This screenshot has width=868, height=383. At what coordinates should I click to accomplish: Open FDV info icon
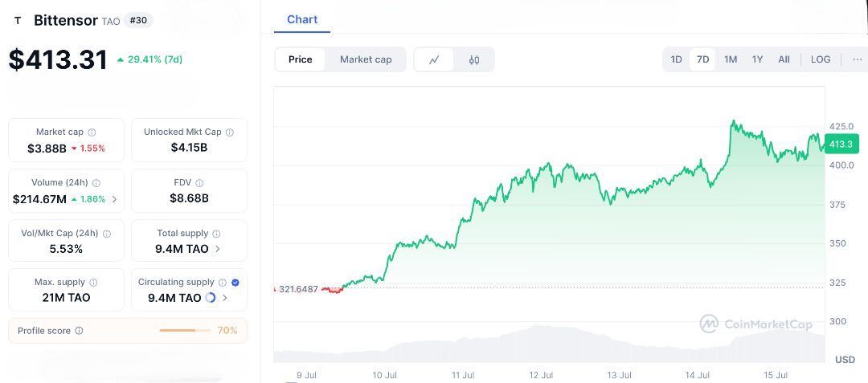(x=200, y=183)
